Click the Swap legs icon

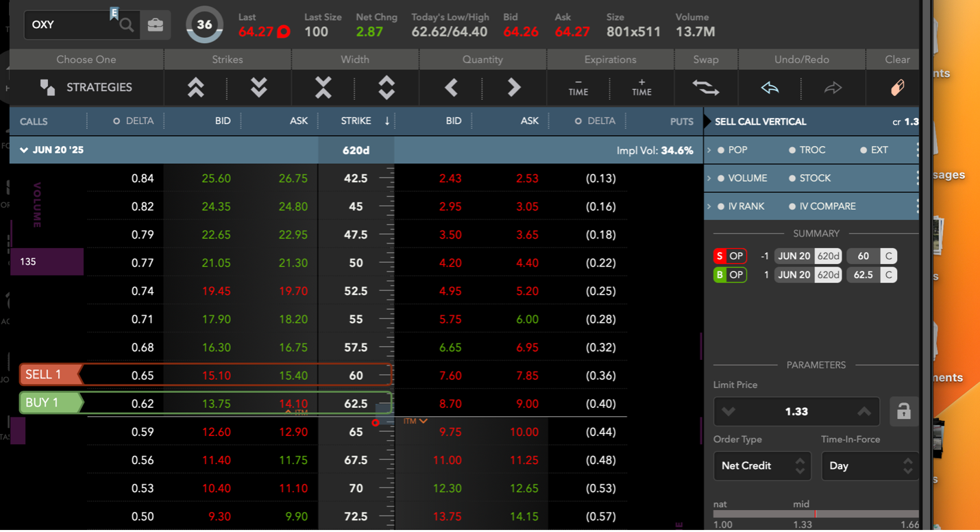coord(706,88)
